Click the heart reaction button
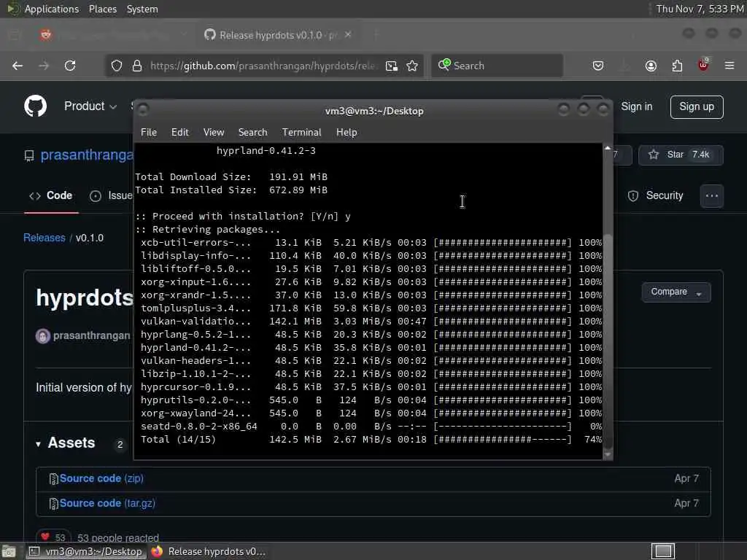This screenshot has width=747, height=560. (53, 537)
